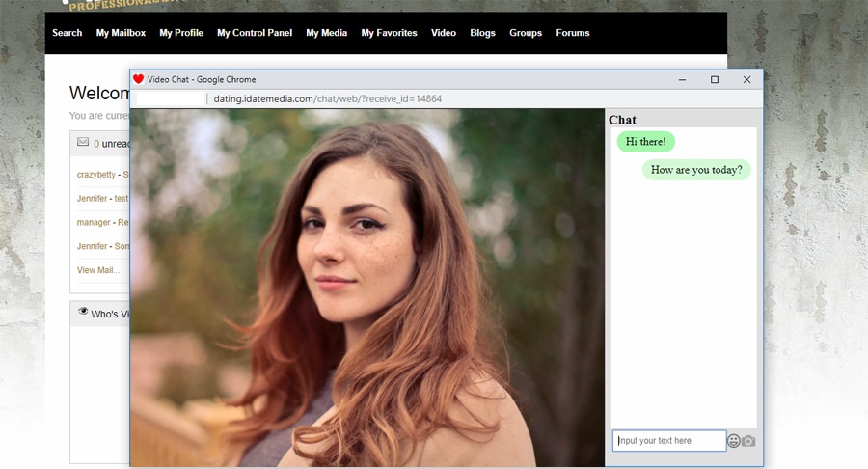Open the Groups navigation item
Viewport: 868px width, 469px height.
(526, 33)
